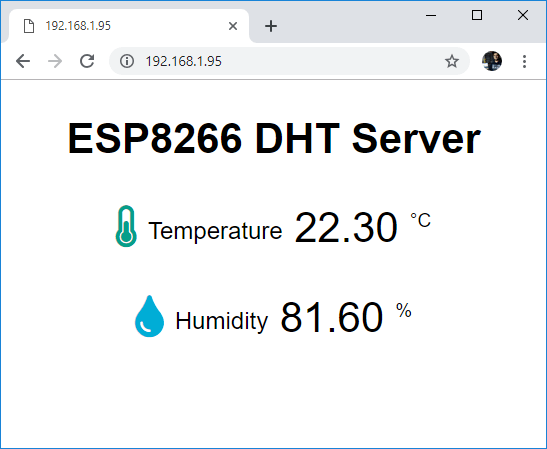Click the °C unit symbol
Viewport: 547px width, 449px height.
[x=420, y=220]
